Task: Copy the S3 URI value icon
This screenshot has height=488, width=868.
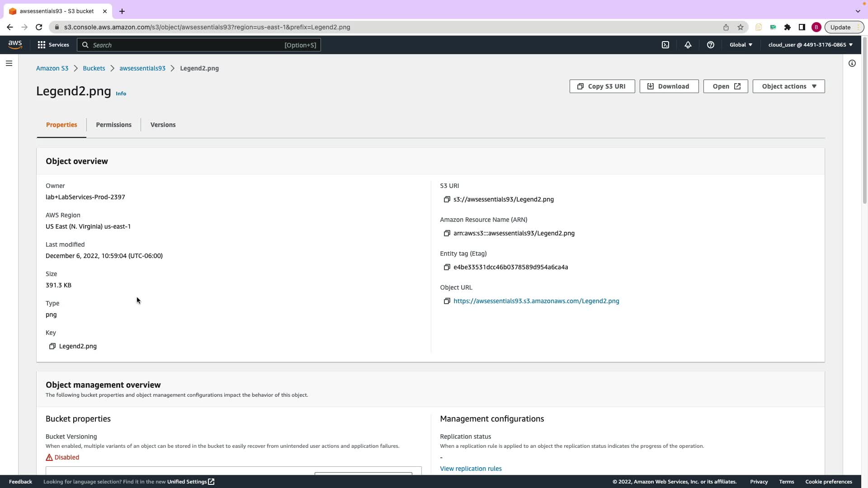Action: point(447,199)
